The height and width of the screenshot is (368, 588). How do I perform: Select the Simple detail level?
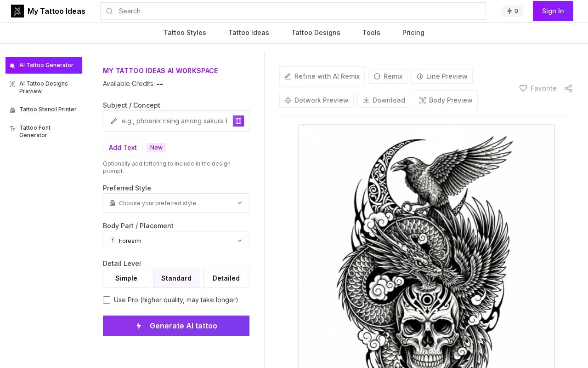[126, 278]
